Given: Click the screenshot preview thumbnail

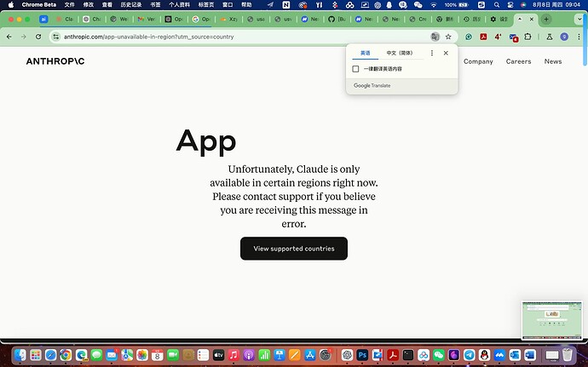Looking at the screenshot, I should point(552,320).
